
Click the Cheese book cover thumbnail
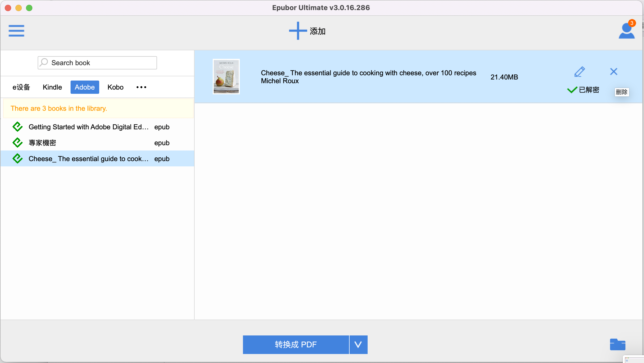(226, 76)
